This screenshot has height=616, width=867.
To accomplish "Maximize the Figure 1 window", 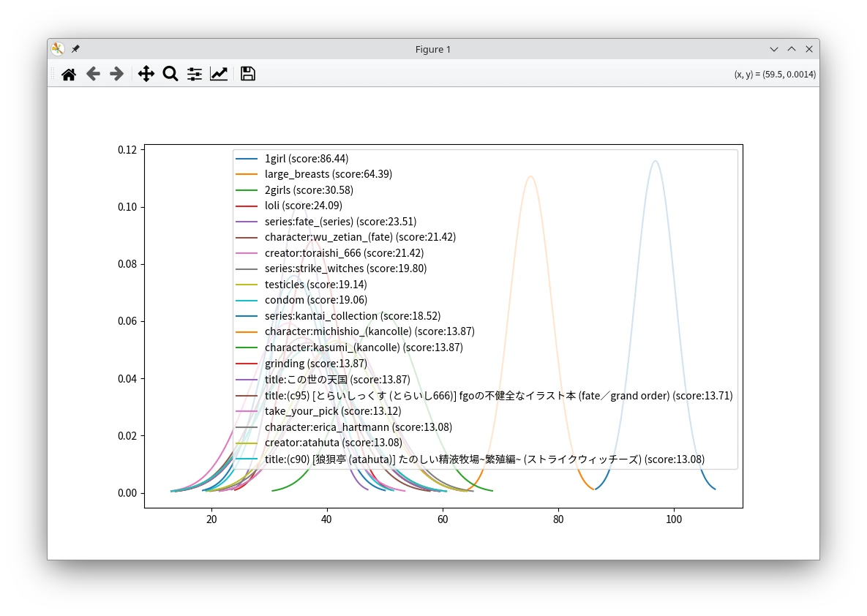I will (792, 49).
